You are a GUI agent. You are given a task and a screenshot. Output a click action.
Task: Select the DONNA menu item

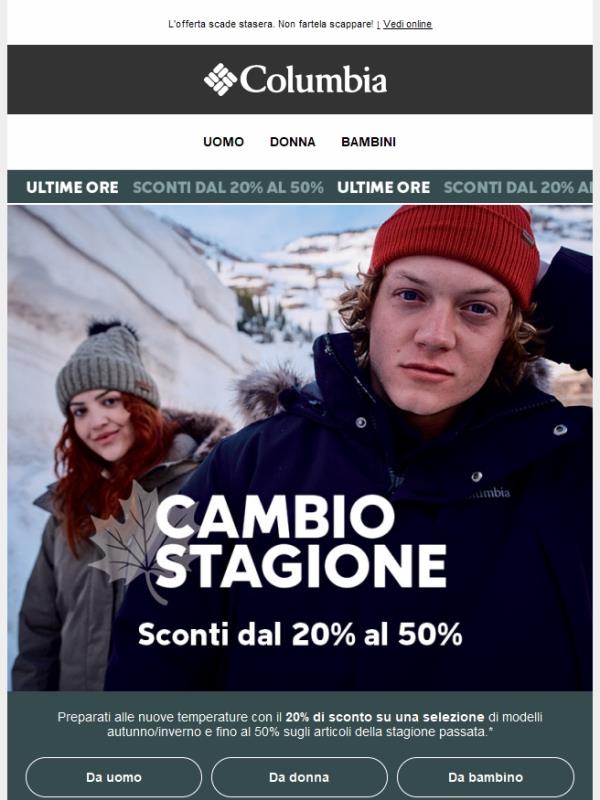click(292, 142)
